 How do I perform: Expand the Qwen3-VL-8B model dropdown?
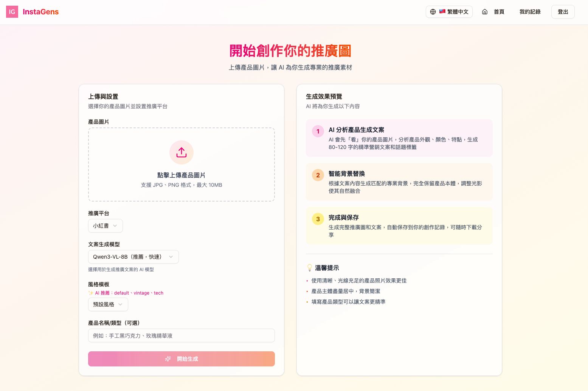tap(133, 257)
